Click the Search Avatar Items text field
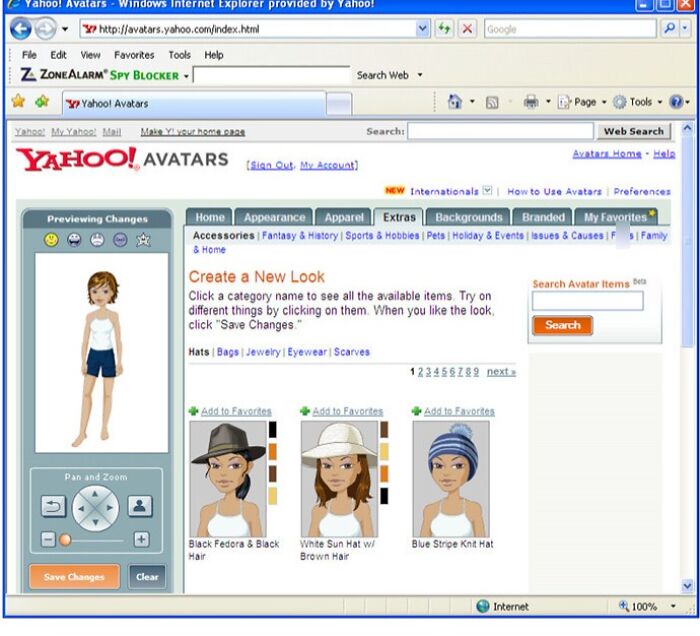700x636 pixels. click(588, 301)
